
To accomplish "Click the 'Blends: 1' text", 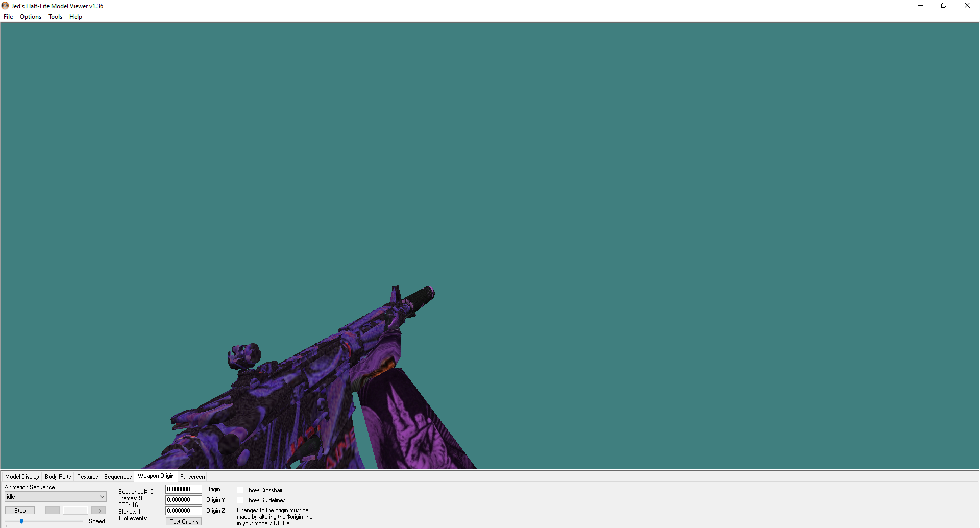I will point(130,512).
